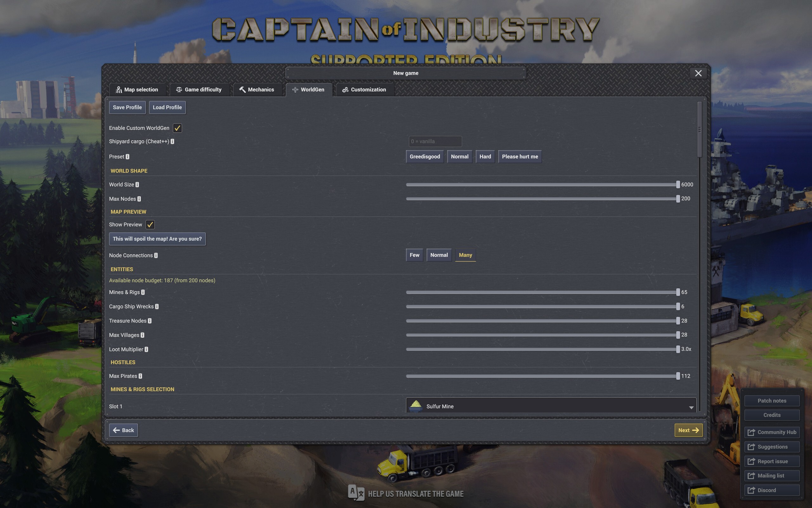Focus the Shipyard cargo input field
812x508 pixels.
click(x=435, y=142)
